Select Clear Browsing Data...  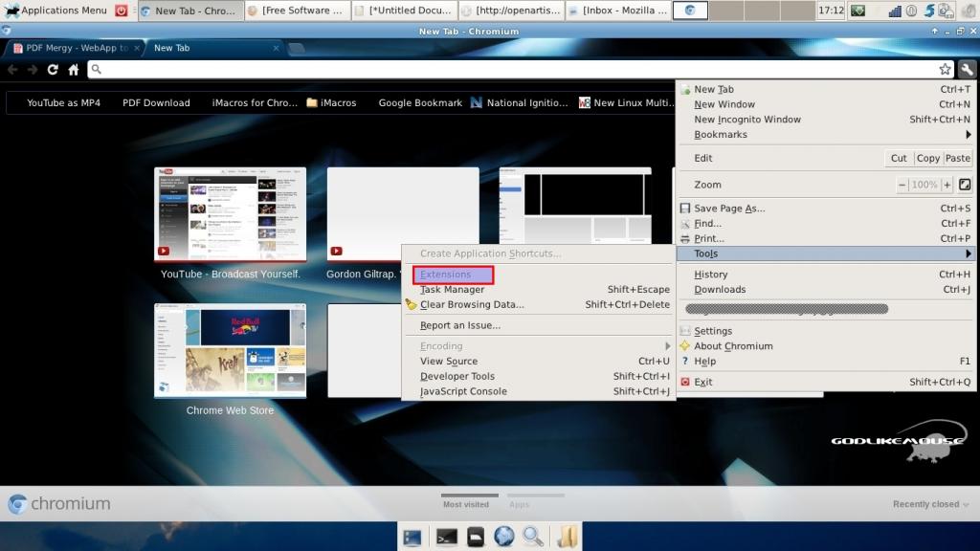point(538,304)
